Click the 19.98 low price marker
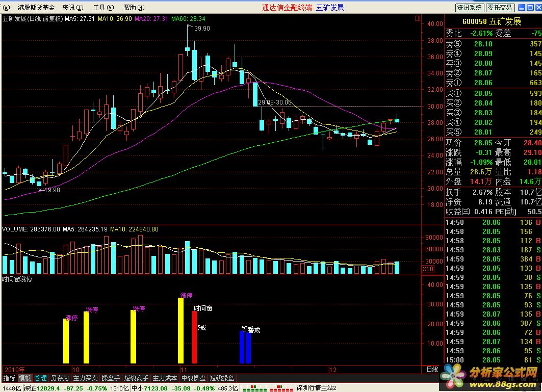 click(x=52, y=190)
